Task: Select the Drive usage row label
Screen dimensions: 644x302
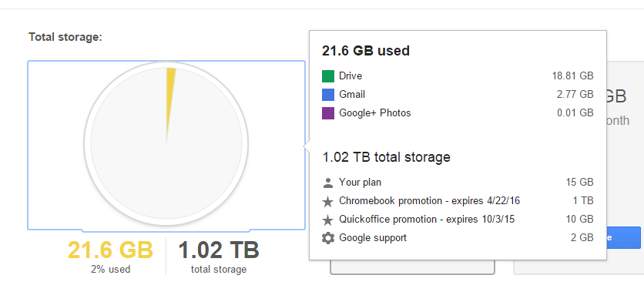Action: 351,76
